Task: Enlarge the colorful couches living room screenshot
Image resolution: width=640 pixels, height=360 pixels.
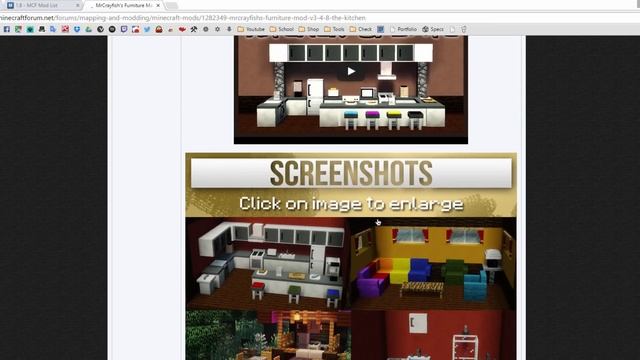Action: 433,264
